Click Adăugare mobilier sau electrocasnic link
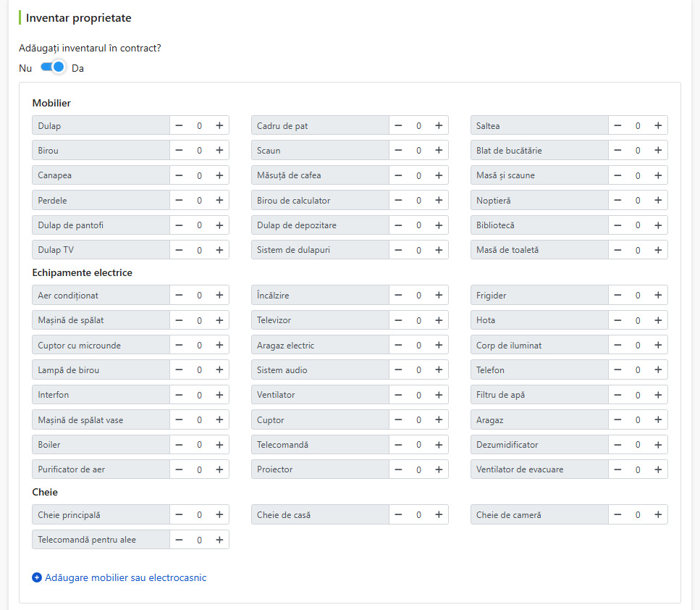The image size is (700, 610). click(x=125, y=577)
